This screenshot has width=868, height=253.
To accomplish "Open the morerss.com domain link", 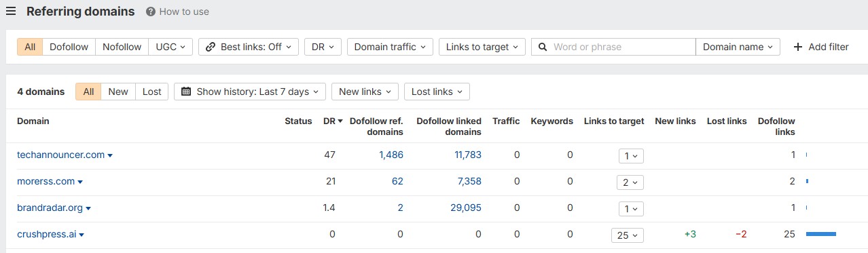I will point(46,181).
